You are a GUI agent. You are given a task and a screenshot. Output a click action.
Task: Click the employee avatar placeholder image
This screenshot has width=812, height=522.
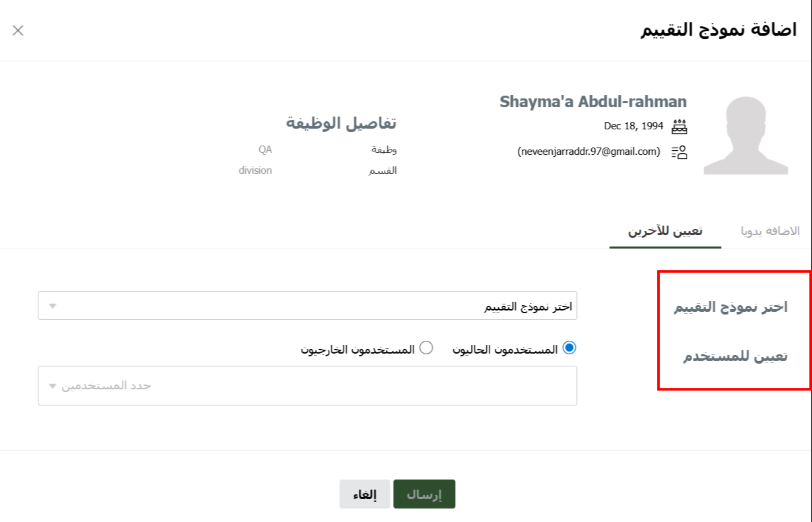point(746,136)
